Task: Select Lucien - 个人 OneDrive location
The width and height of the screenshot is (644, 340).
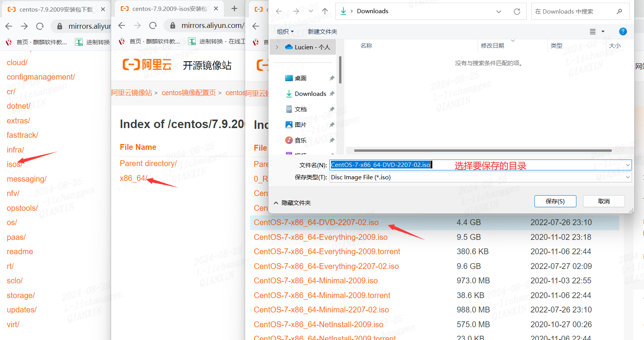Action: [308, 47]
